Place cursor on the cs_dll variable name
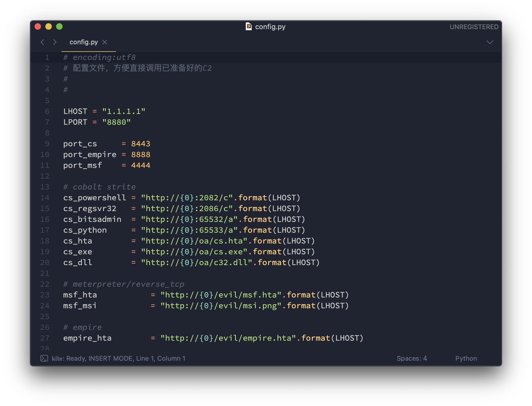Screen dimensions: 532x406 pos(78,262)
